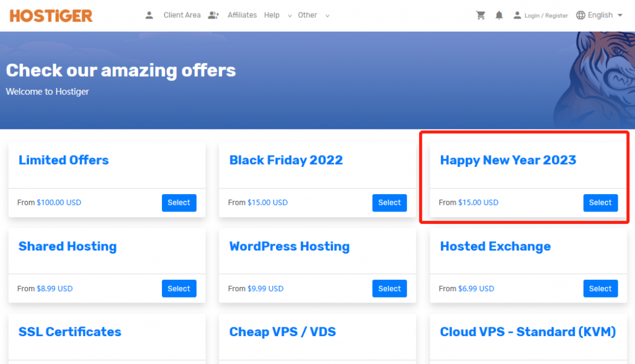
Task: Select the Hosted Exchange plan
Action: [600, 289]
